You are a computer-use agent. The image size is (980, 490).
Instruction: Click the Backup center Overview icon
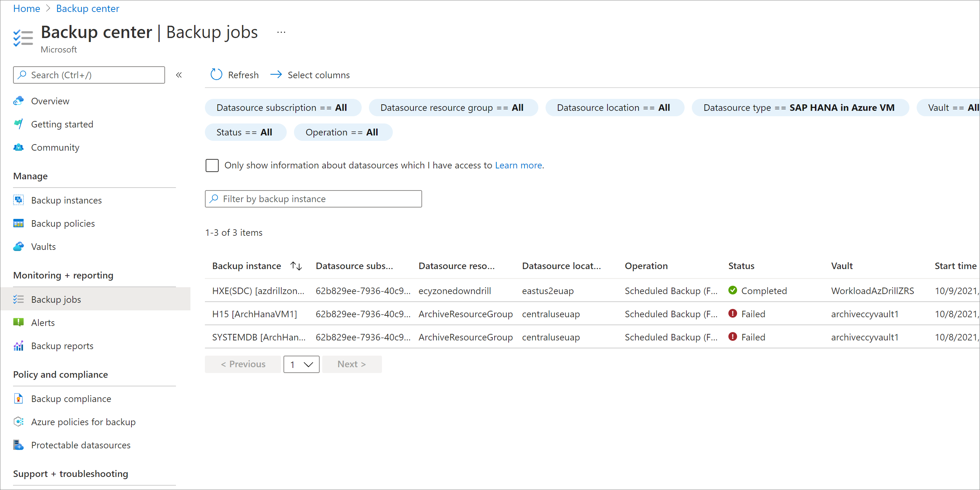[x=19, y=100]
